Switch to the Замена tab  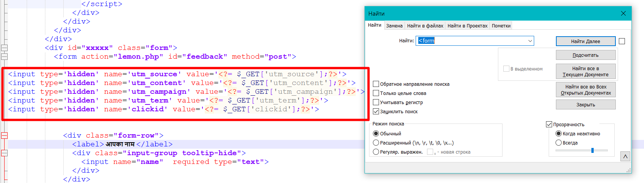click(394, 26)
